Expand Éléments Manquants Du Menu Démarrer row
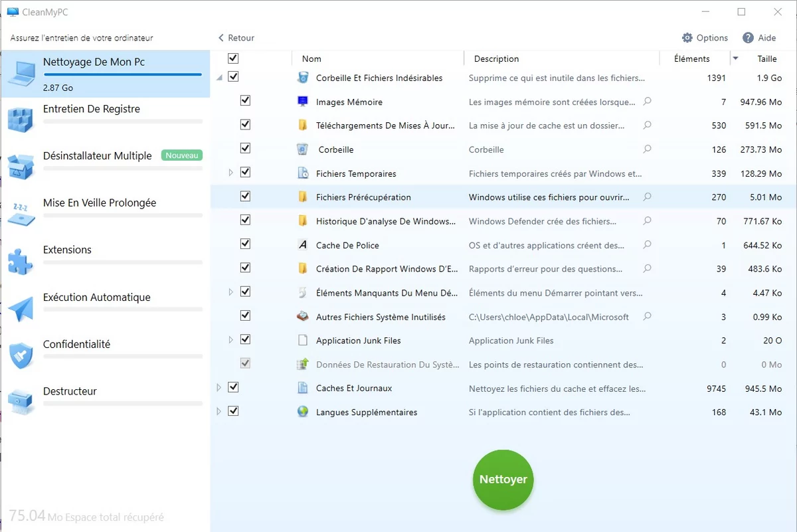797x532 pixels. click(x=231, y=292)
